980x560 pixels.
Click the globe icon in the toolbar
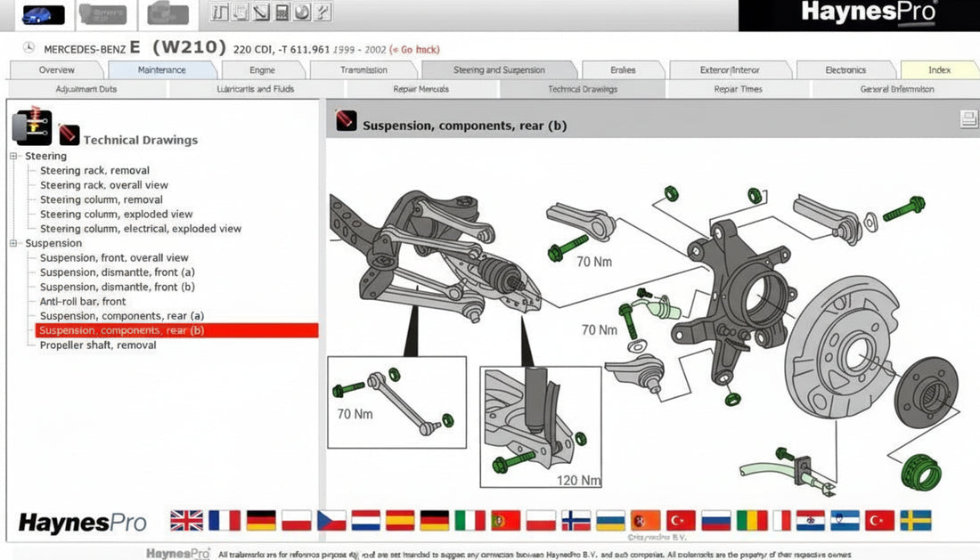[302, 12]
